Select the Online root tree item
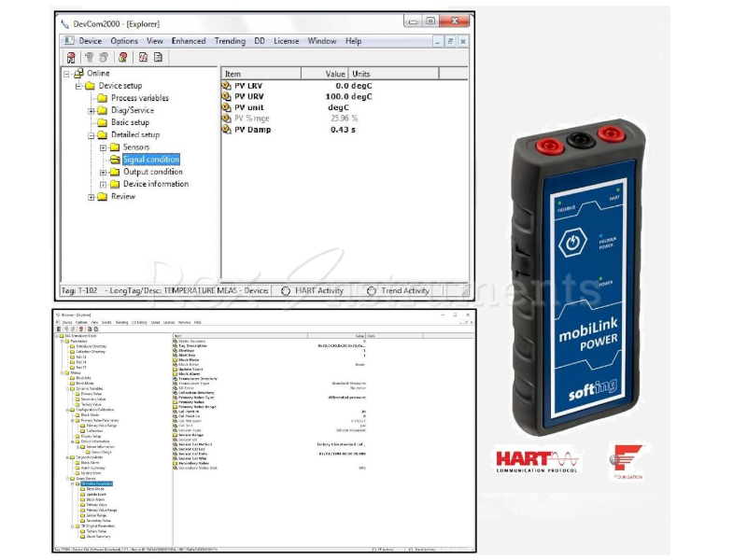 click(98, 73)
